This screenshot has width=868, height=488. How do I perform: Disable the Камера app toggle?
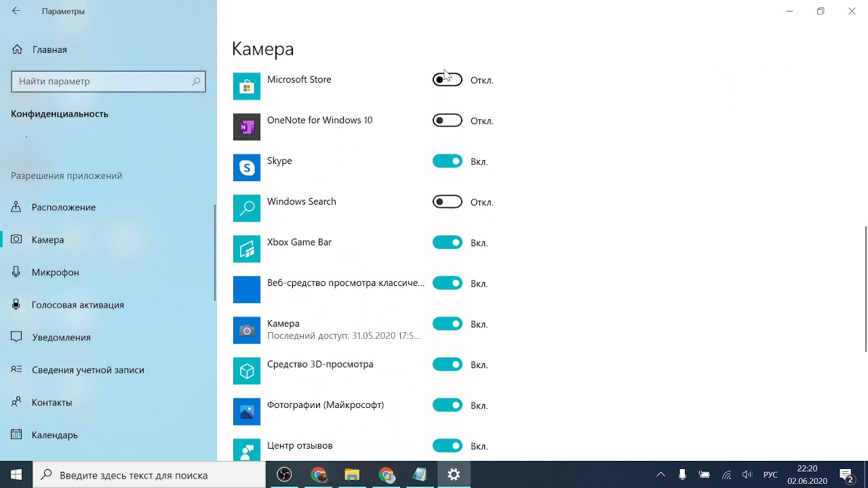coord(448,324)
